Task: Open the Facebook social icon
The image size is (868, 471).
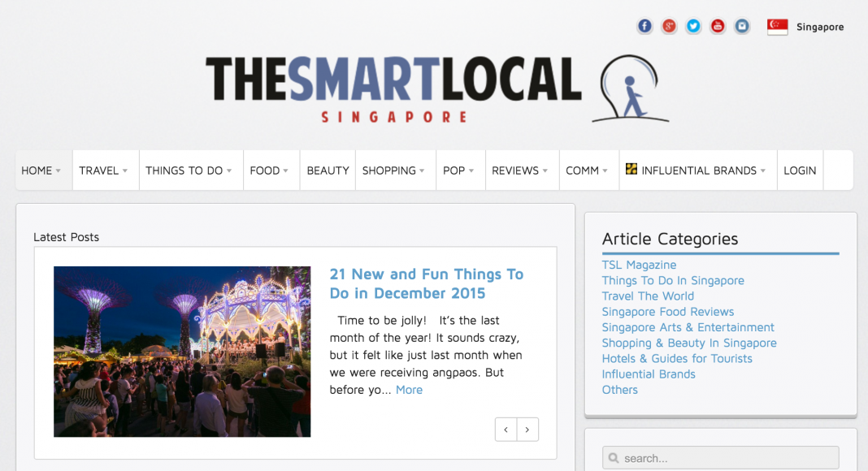Action: tap(644, 26)
